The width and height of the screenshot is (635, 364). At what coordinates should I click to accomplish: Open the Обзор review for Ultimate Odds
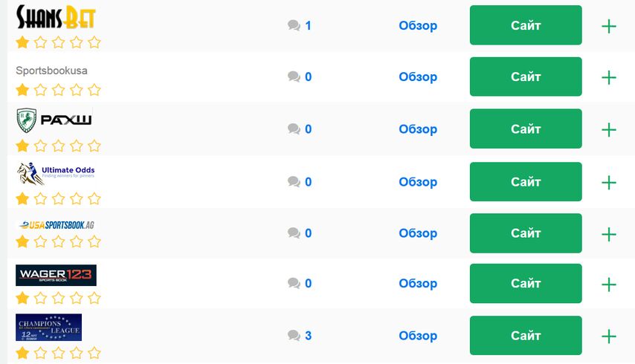tap(418, 182)
